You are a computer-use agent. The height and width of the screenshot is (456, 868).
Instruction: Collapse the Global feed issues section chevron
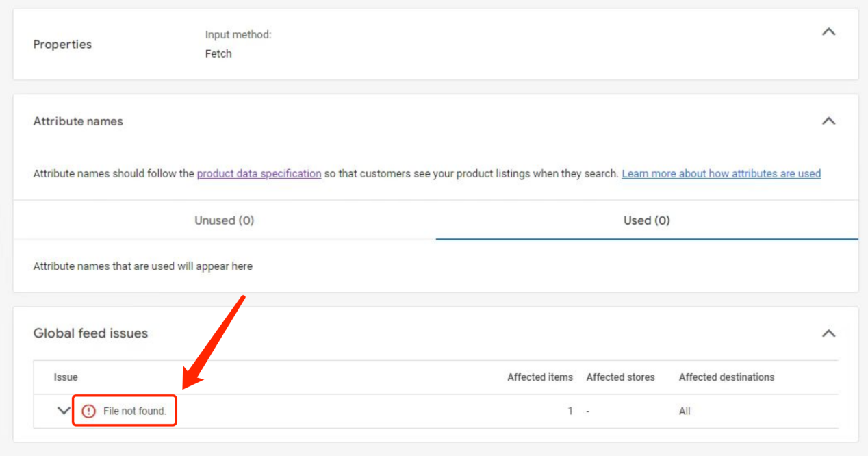coord(828,333)
